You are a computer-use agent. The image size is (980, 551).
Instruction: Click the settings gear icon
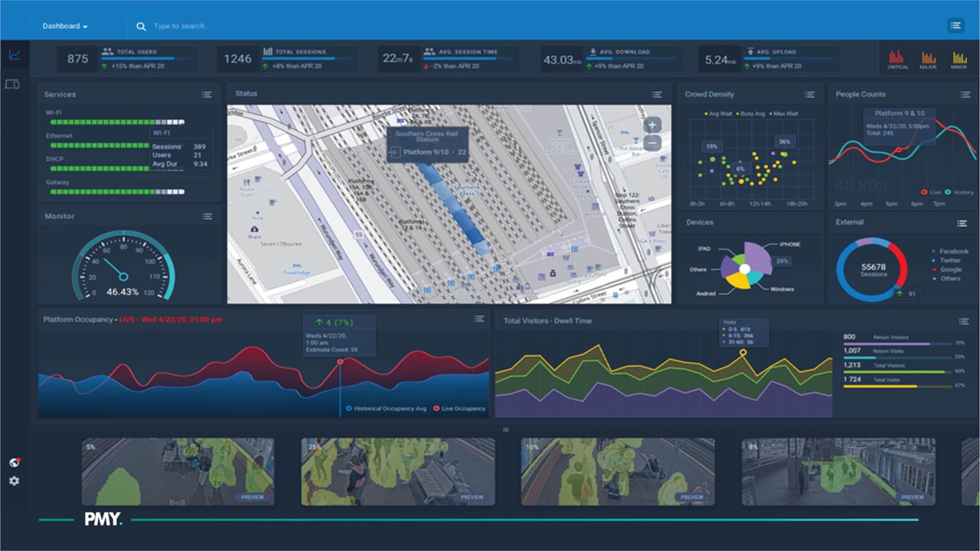coord(14,481)
